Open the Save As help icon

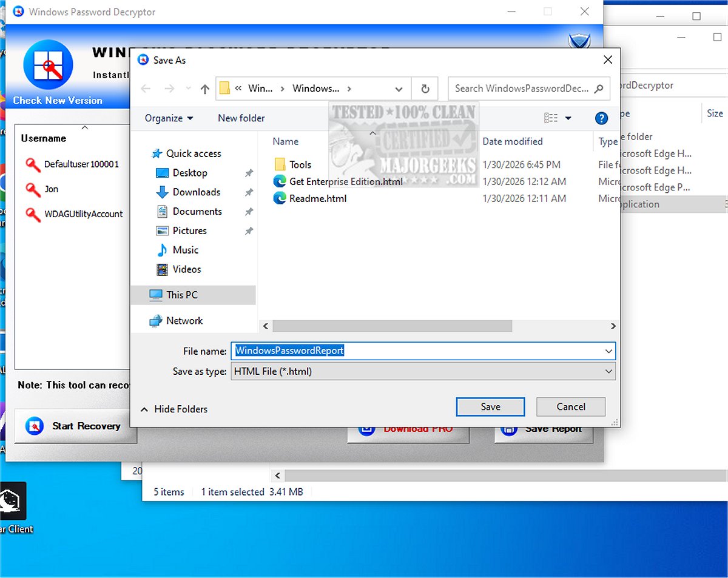tap(601, 118)
